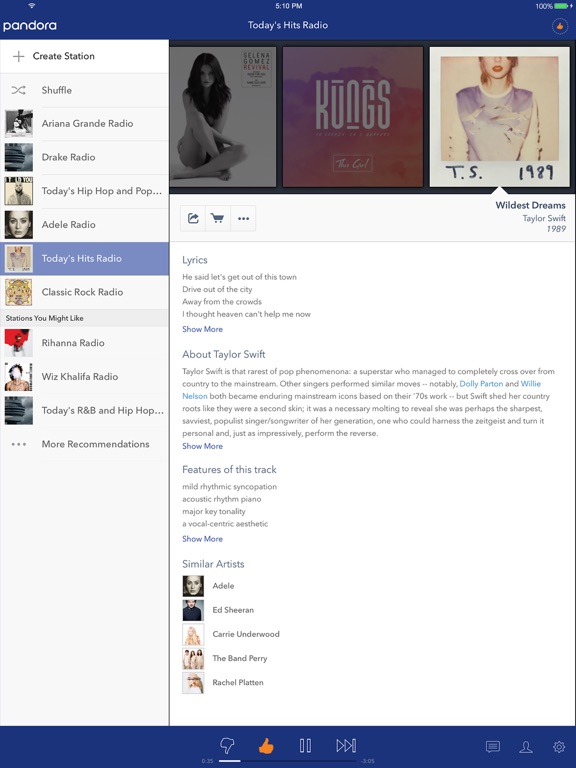Click the plus Create Station button

pos(84,56)
